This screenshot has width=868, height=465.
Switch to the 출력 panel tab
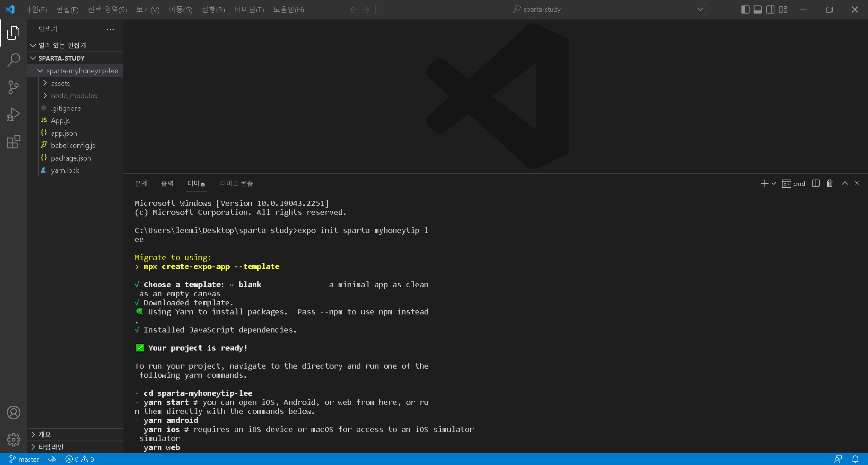(167, 184)
